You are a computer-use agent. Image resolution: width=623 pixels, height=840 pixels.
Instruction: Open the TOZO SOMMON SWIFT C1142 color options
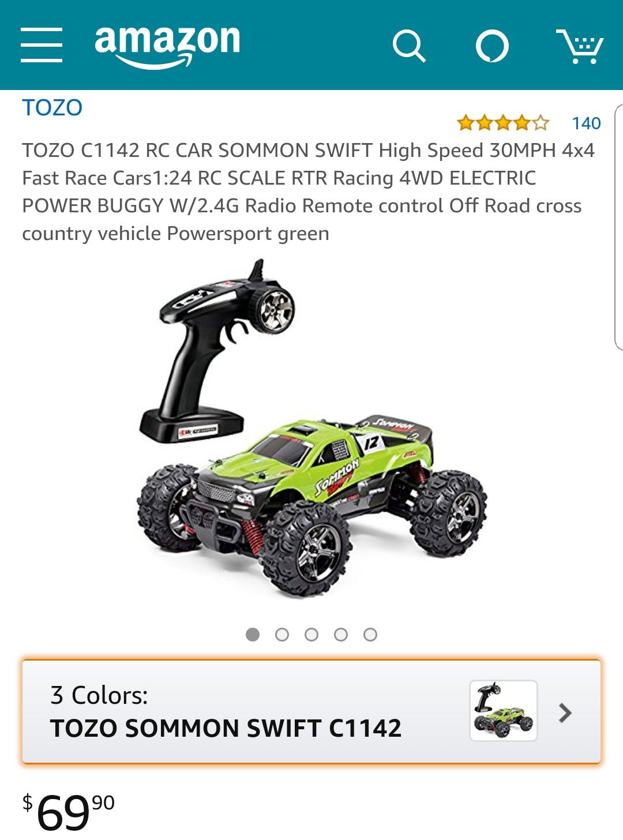coord(311,712)
